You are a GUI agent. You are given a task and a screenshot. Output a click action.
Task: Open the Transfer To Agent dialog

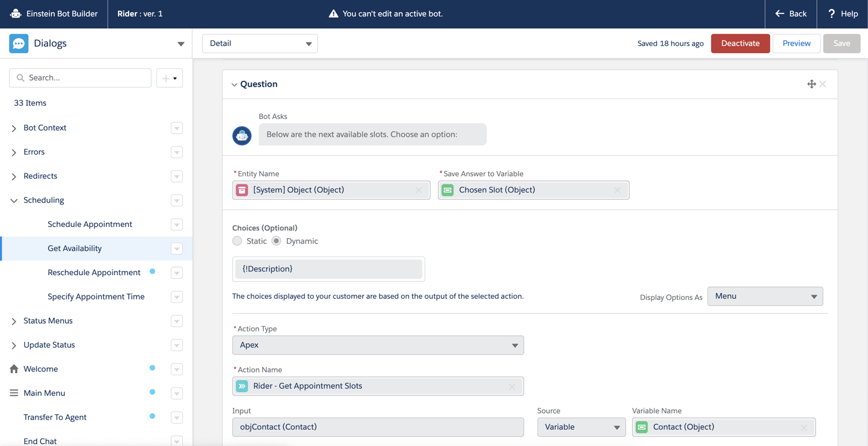(55, 417)
